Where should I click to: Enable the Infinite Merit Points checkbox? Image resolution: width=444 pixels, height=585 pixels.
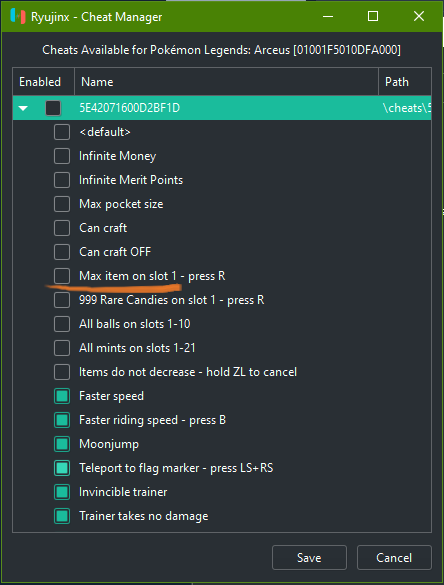point(62,180)
